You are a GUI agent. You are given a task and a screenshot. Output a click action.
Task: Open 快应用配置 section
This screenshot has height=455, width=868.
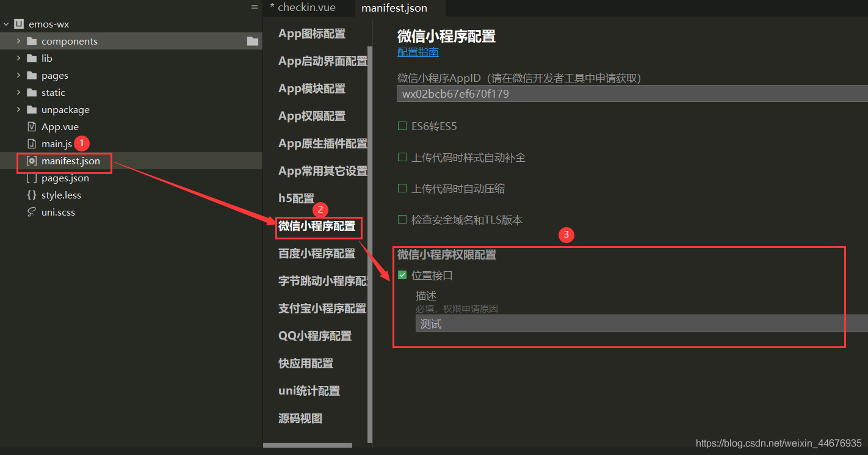tap(306, 363)
